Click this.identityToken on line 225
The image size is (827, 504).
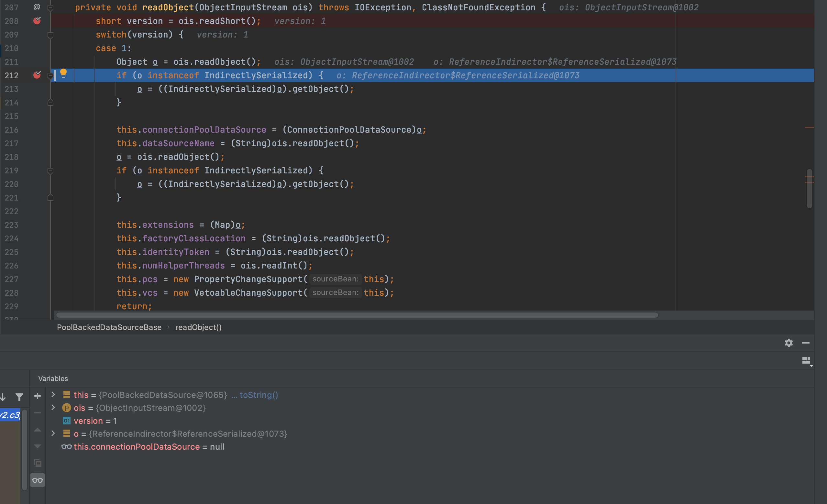click(x=163, y=252)
